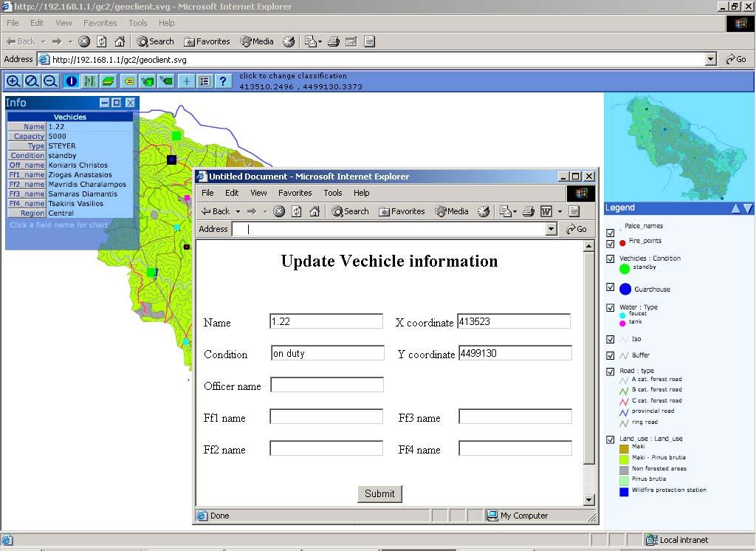Click the Non forested areas gray swatch
Viewport: 756px width, 551px height.
tap(624, 470)
